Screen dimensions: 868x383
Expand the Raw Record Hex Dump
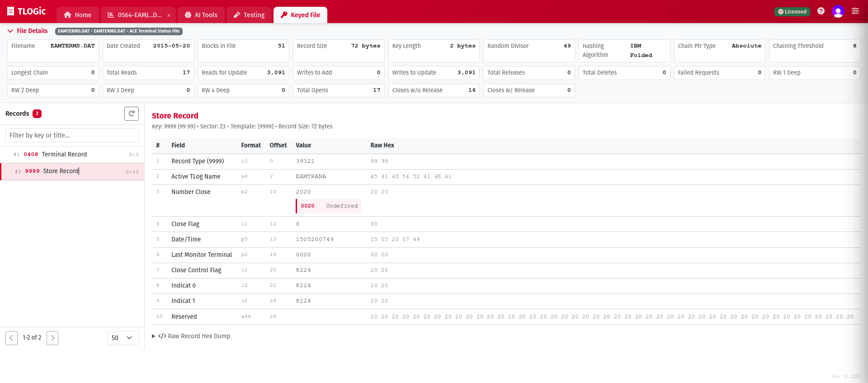click(x=191, y=336)
